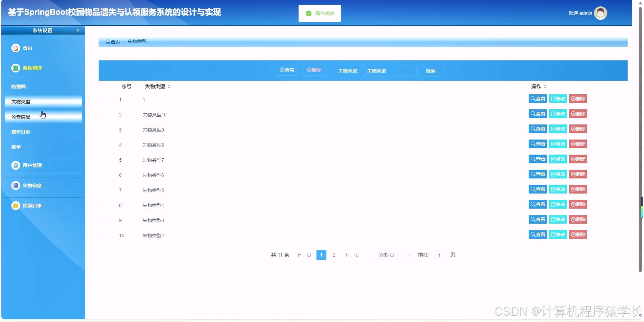Open the 10条/页 page size dropdown

(x=389, y=255)
